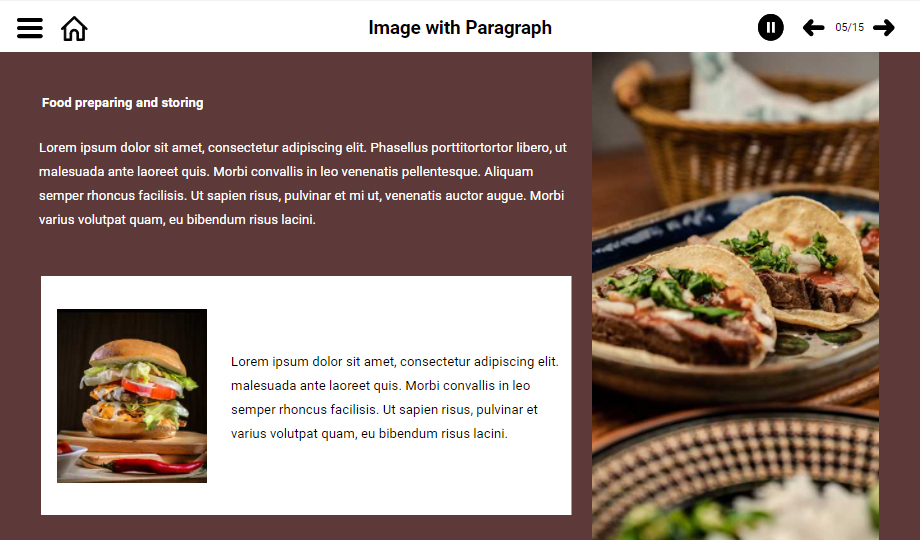Click the paragraph text beside the burger
This screenshot has width=920, height=540.
pyautogui.click(x=395, y=397)
